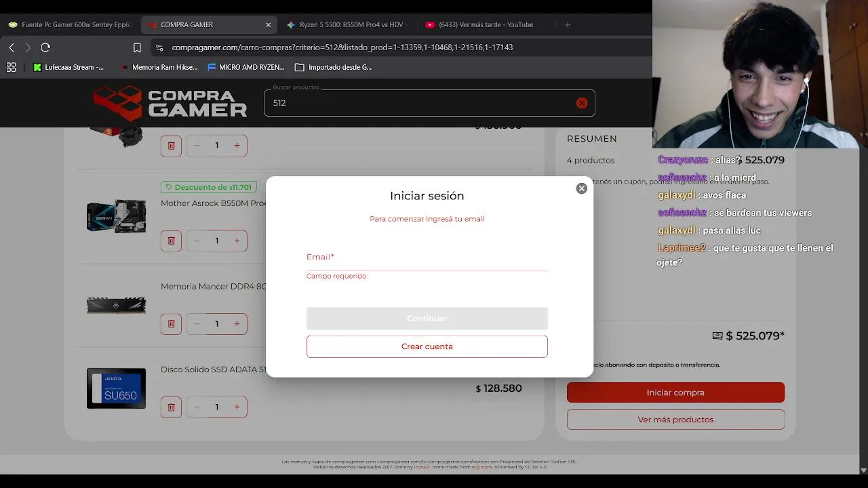
Task: Open a new browser tab
Action: [x=568, y=24]
